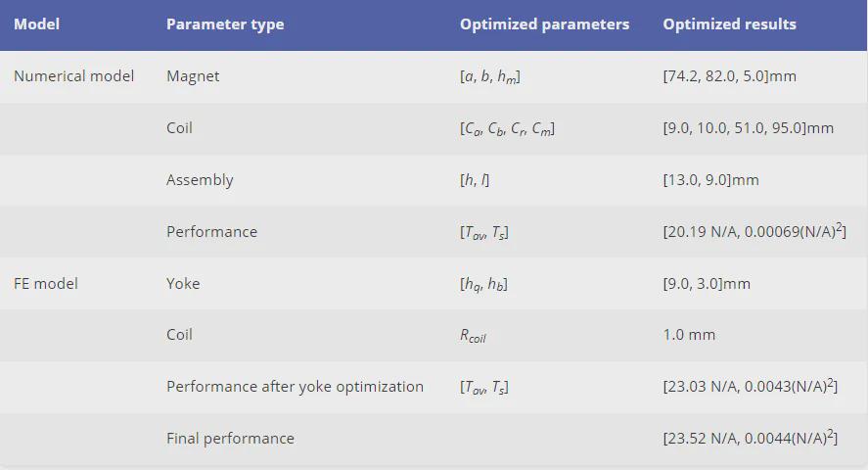The height and width of the screenshot is (470, 868).
Task: Click the "Numerical model" row label
Action: [73, 76]
